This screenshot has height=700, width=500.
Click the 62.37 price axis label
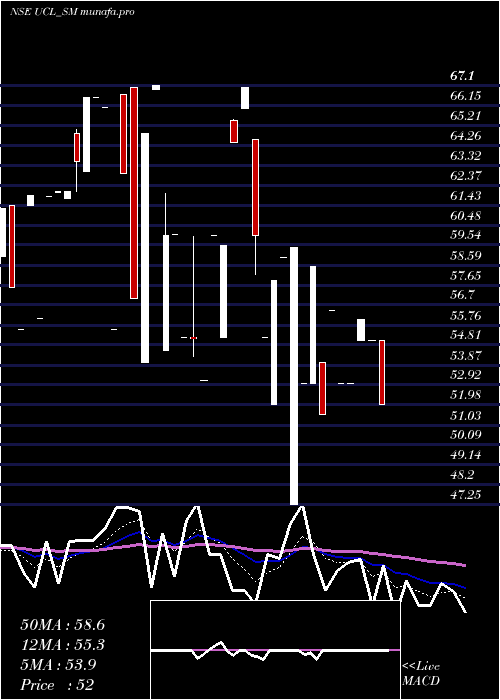[x=466, y=176]
